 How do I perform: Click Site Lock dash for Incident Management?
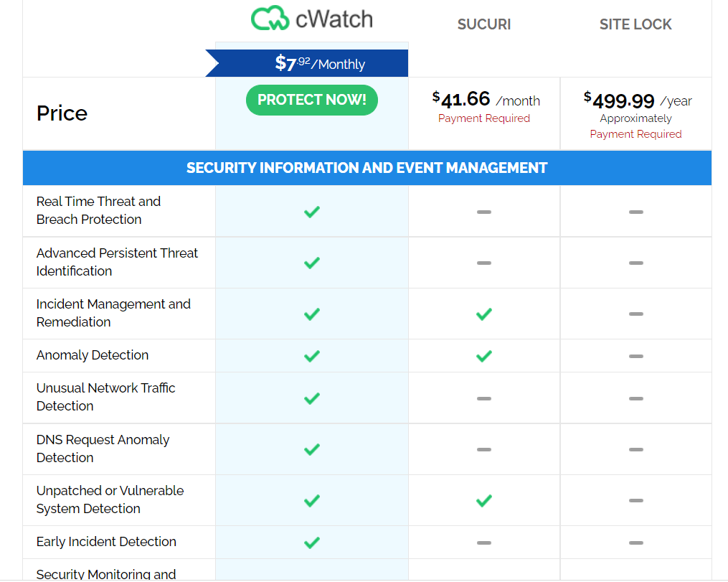635,314
